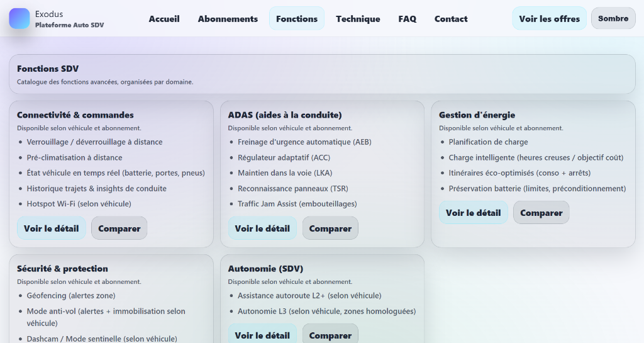Open Voir le détail for Connectivité & commandes
644x343 pixels.
pos(52,228)
